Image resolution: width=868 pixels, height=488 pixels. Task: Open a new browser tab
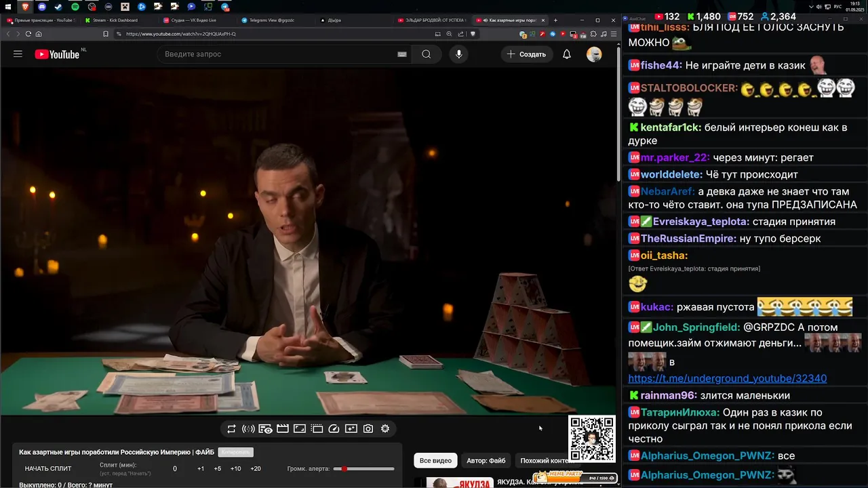[555, 20]
